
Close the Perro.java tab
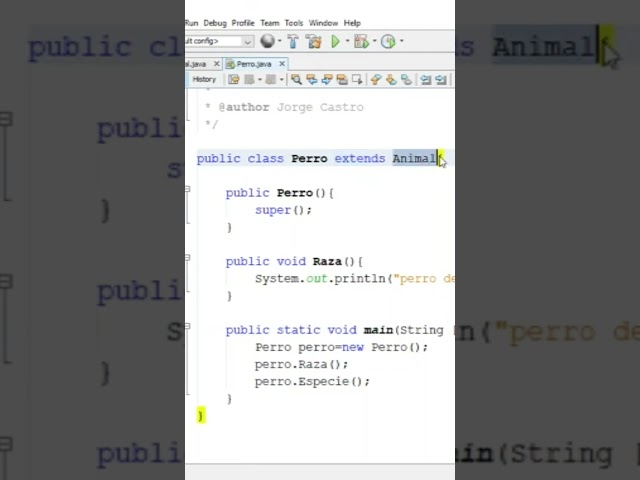282,64
